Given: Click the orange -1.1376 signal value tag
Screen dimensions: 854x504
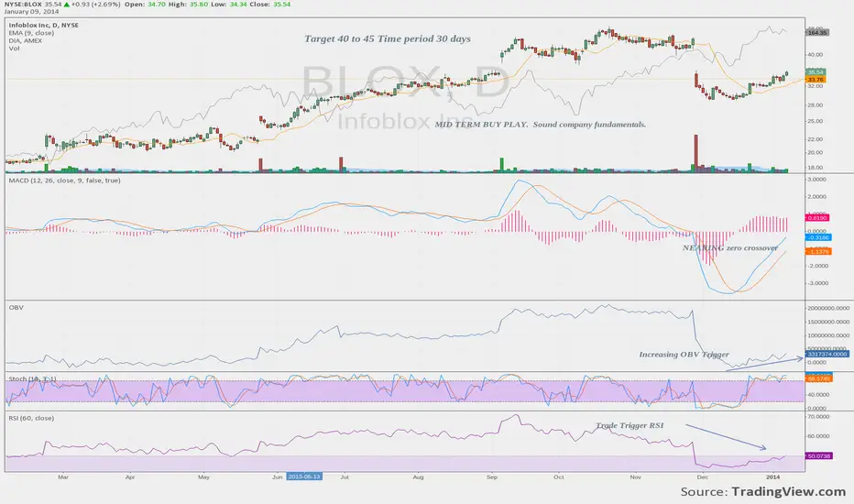Looking at the screenshot, I should click(818, 252).
